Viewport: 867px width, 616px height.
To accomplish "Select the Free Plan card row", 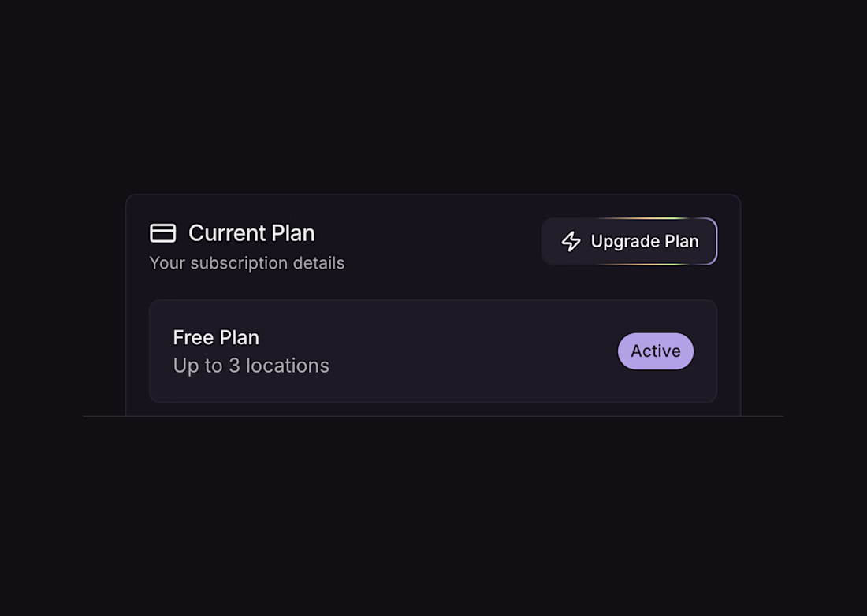I will click(433, 351).
